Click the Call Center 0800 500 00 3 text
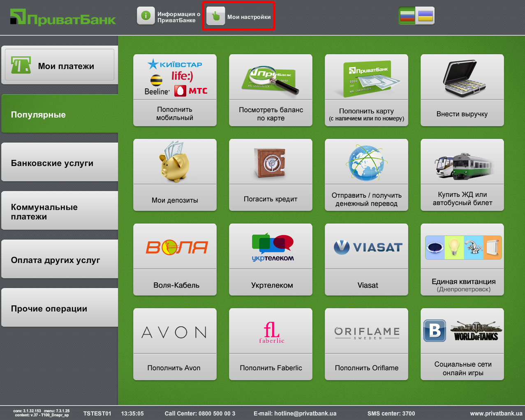The image size is (525, 420). pyautogui.click(x=200, y=413)
